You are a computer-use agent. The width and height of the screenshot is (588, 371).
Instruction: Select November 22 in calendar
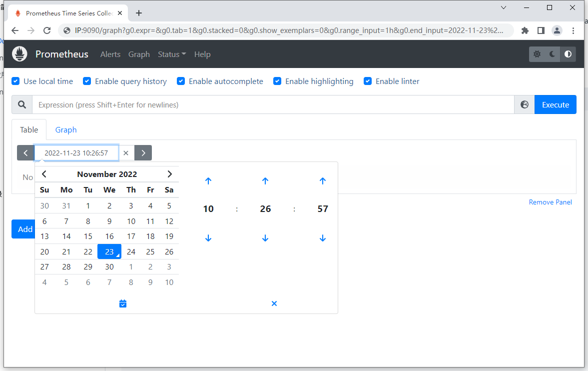pyautogui.click(x=88, y=251)
